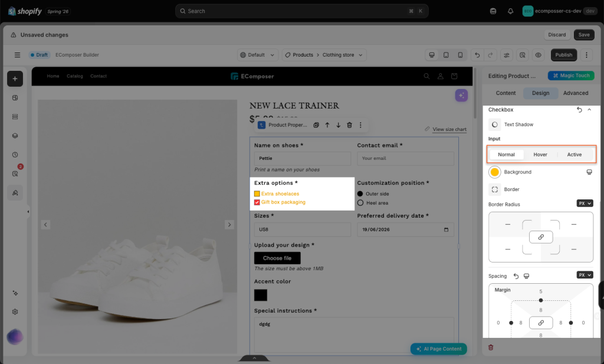Open the store search icon in header

(x=427, y=76)
